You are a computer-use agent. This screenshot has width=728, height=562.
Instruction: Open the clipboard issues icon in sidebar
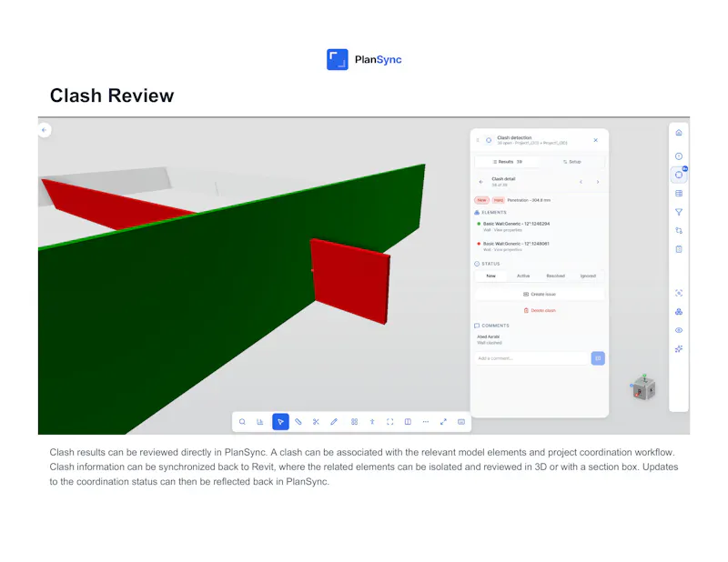point(679,249)
